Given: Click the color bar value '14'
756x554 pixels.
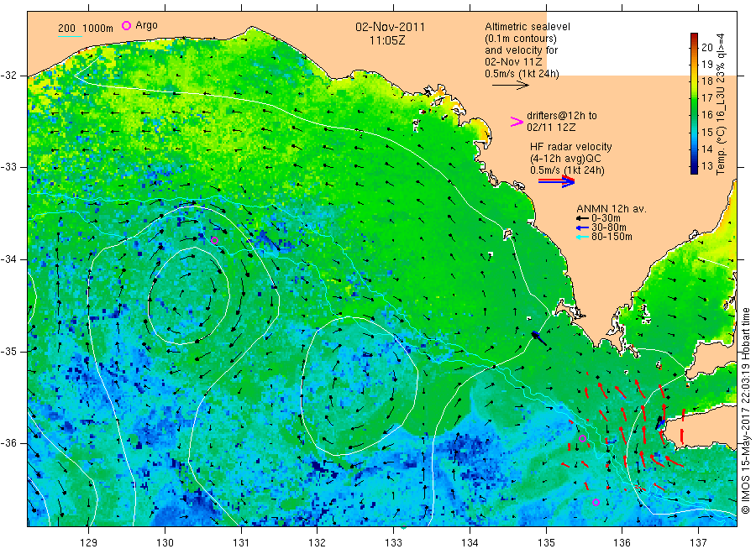Looking at the screenshot, I should point(706,149).
